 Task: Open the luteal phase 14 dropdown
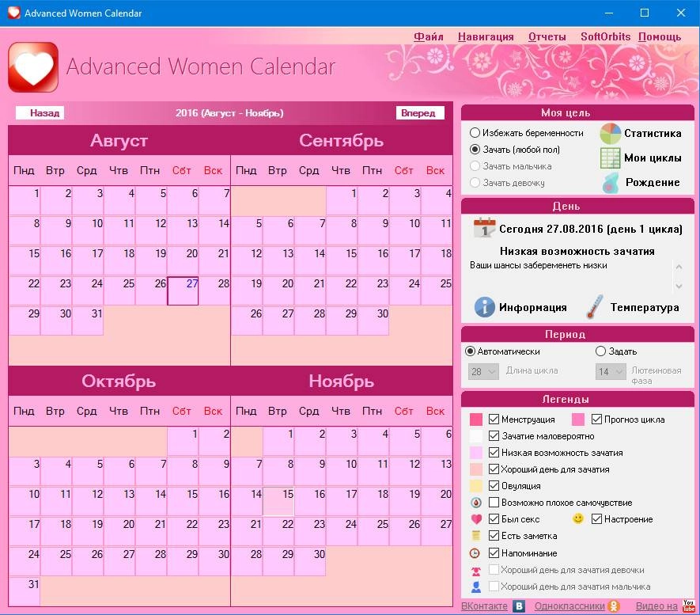[611, 371]
